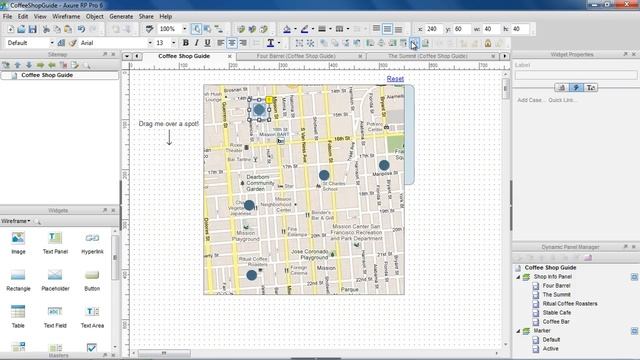
Task: Toggle underline formatting
Action: [x=207, y=43]
